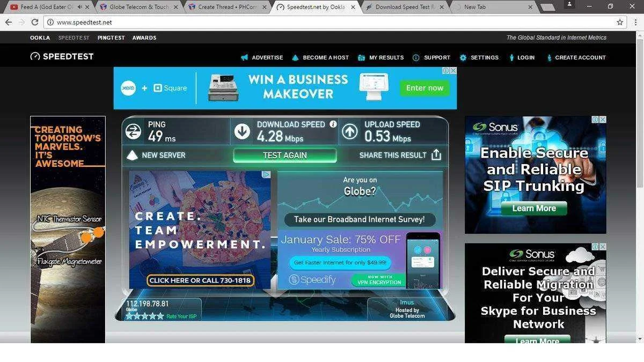
Task: Click Take our Broadband Internet Survey button
Action: [x=360, y=219]
